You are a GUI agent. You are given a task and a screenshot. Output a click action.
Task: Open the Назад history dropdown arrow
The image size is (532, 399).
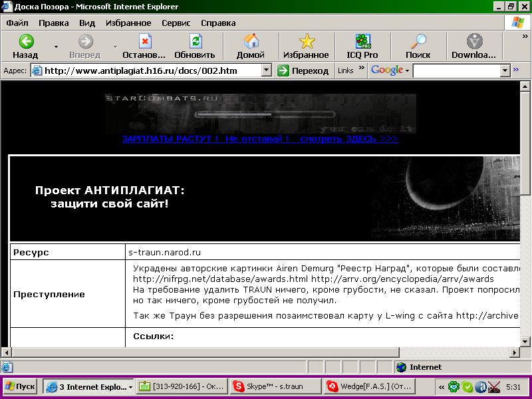coord(56,47)
